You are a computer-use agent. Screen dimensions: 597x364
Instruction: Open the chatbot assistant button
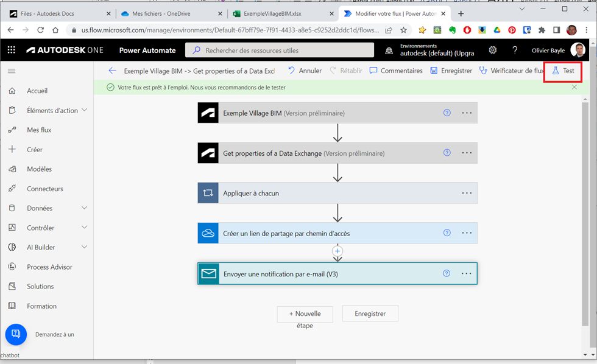[16, 334]
